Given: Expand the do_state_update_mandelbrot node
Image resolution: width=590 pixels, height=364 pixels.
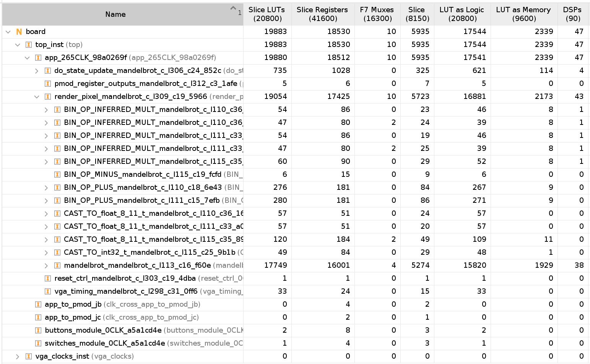Looking at the screenshot, I should pos(37,71).
